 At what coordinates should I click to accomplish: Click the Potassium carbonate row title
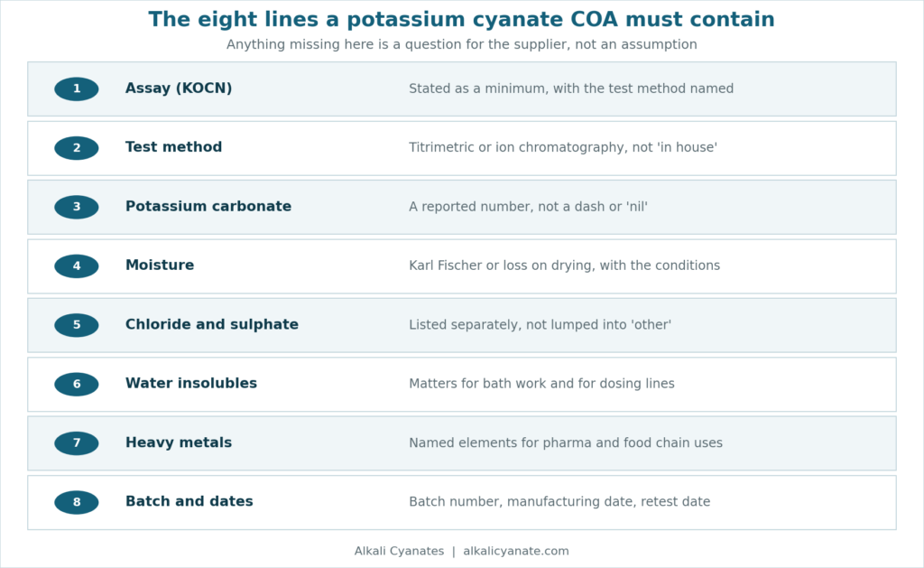(208, 206)
